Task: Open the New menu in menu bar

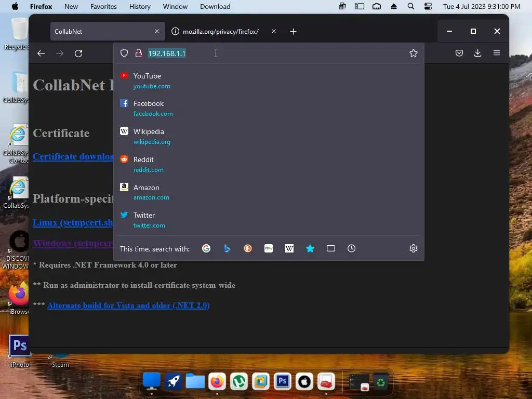Action: click(71, 6)
